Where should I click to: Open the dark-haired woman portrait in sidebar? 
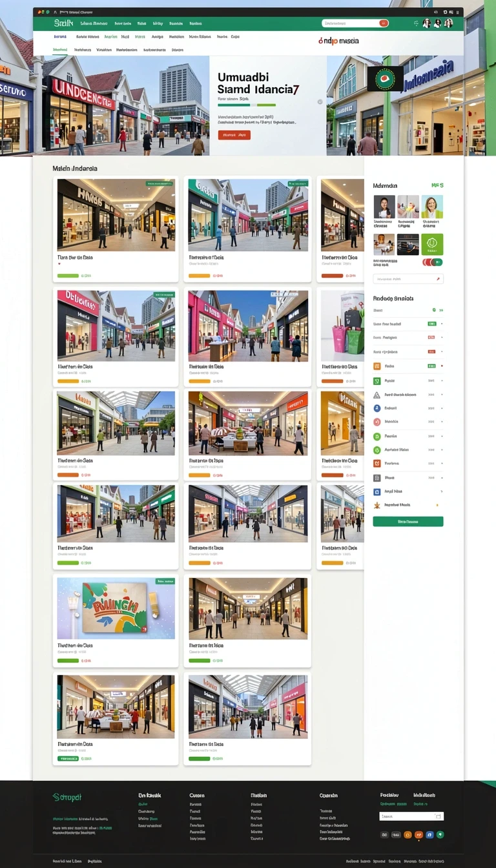pyautogui.click(x=384, y=207)
